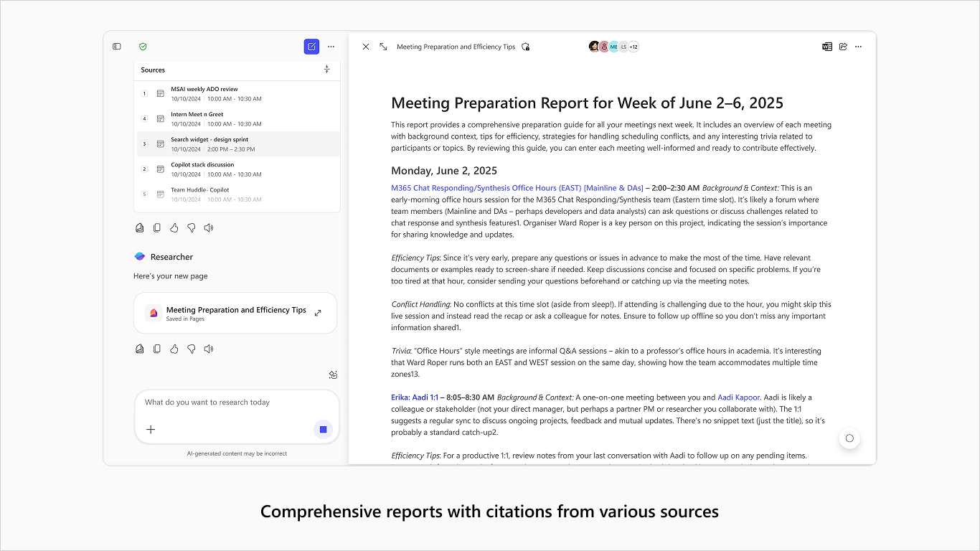The height and width of the screenshot is (551, 980).
Task: Stop generating with the blue square button
Action: (x=323, y=429)
